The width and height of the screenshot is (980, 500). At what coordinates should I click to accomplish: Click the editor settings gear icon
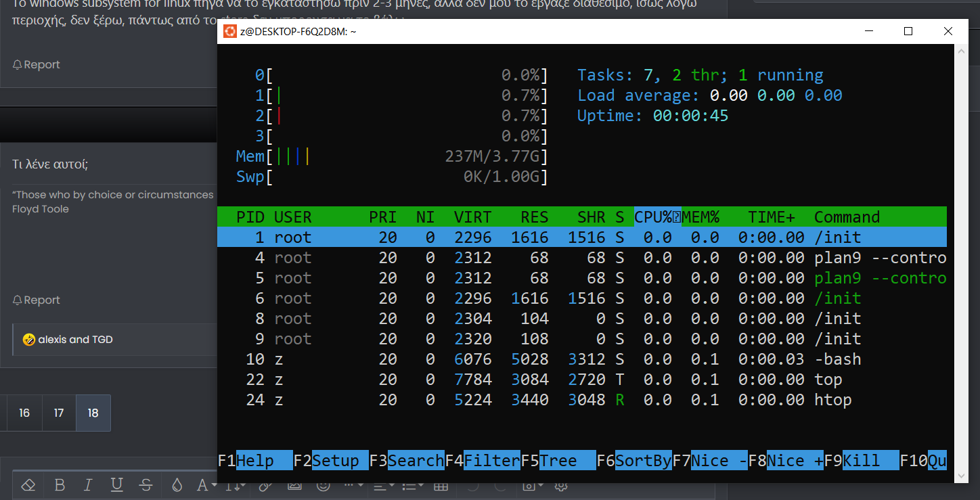(x=560, y=485)
